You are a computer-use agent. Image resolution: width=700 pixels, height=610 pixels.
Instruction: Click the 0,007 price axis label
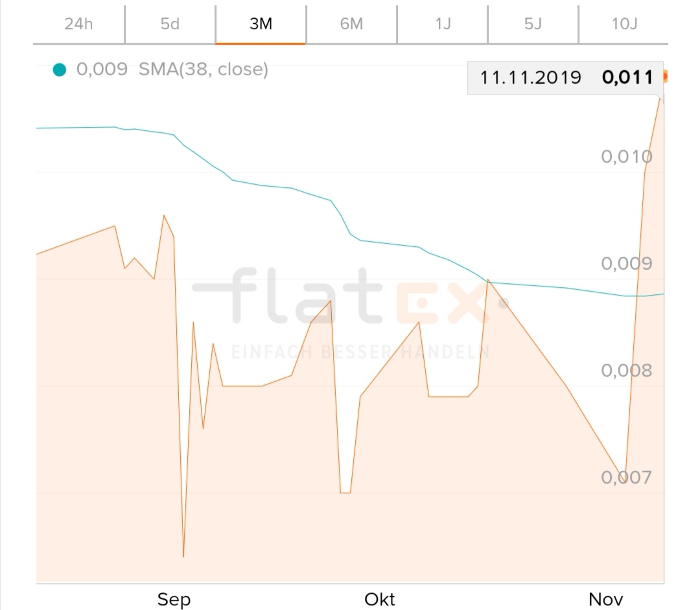pos(627,477)
